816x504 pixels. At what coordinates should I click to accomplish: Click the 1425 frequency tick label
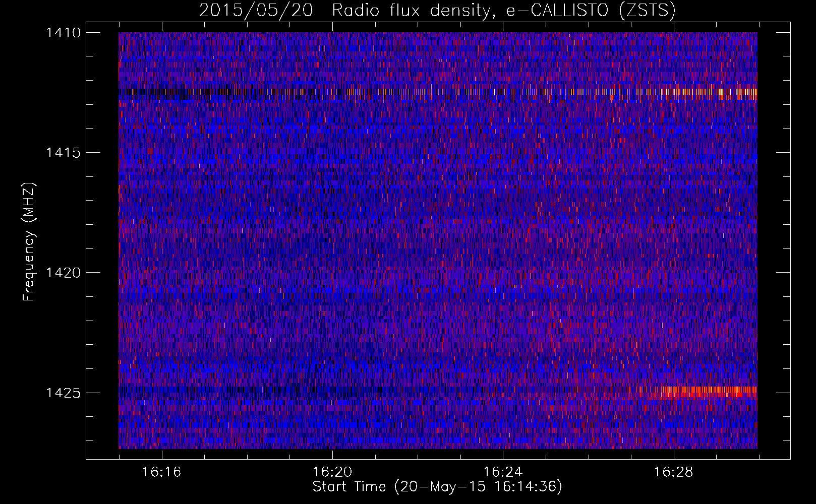click(63, 393)
